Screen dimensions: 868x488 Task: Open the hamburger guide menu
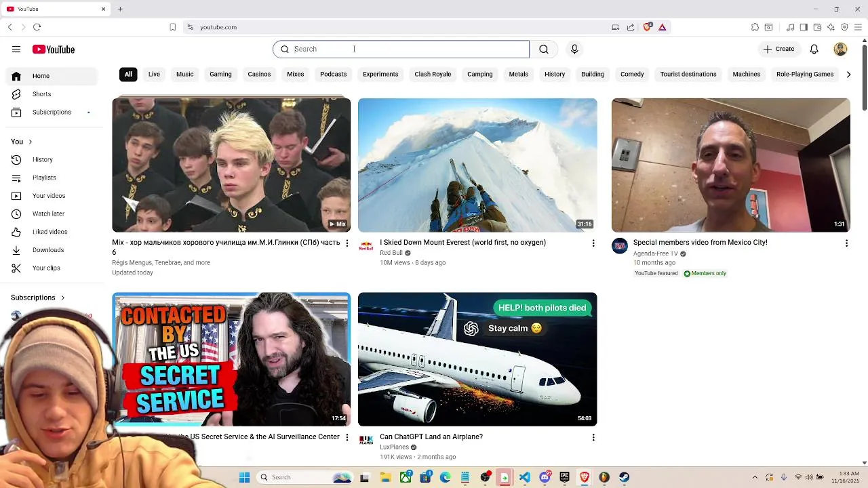(16, 49)
